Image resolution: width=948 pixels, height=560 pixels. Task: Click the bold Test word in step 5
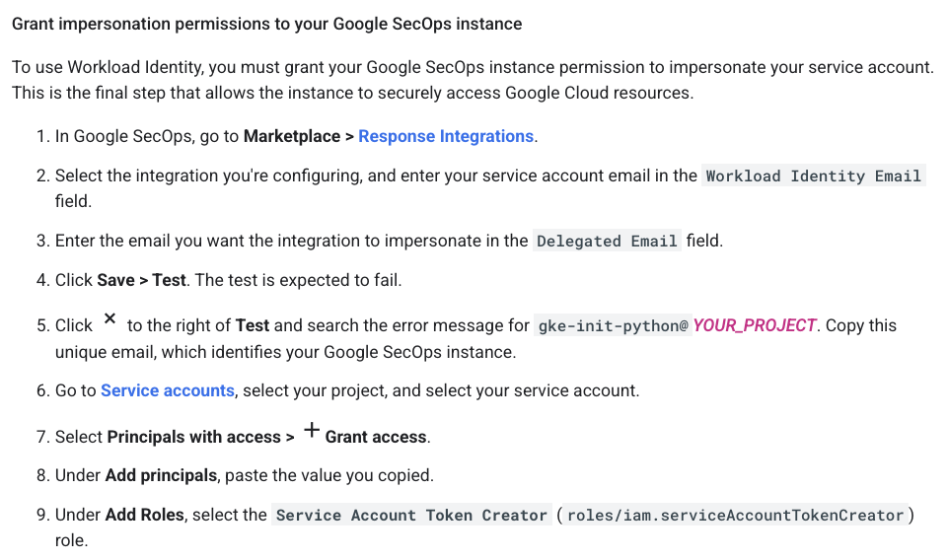(252, 325)
